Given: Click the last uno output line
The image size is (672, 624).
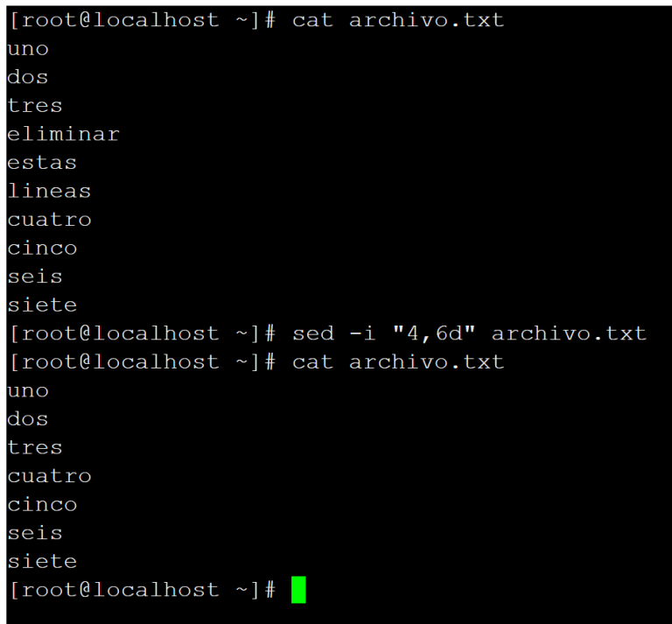Looking at the screenshot, I should (28, 391).
